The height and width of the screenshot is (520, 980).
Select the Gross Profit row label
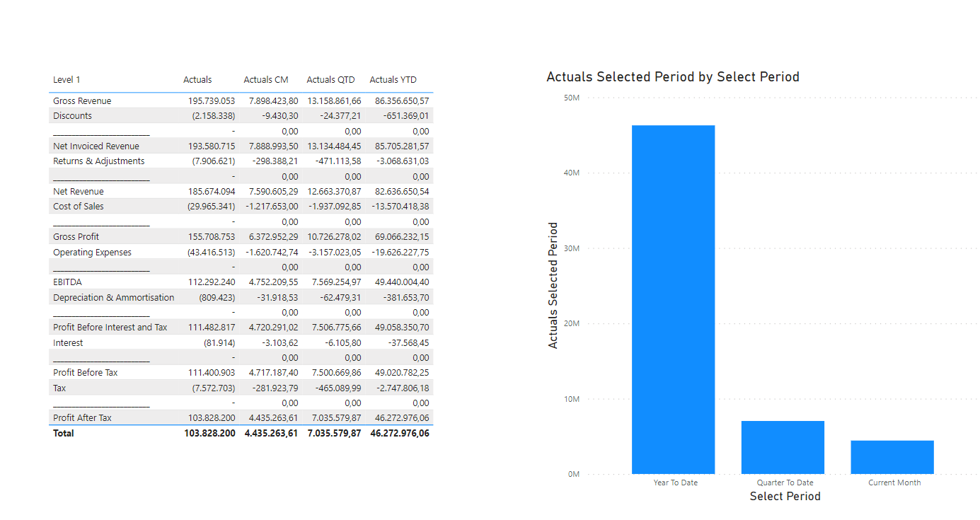[x=76, y=237]
